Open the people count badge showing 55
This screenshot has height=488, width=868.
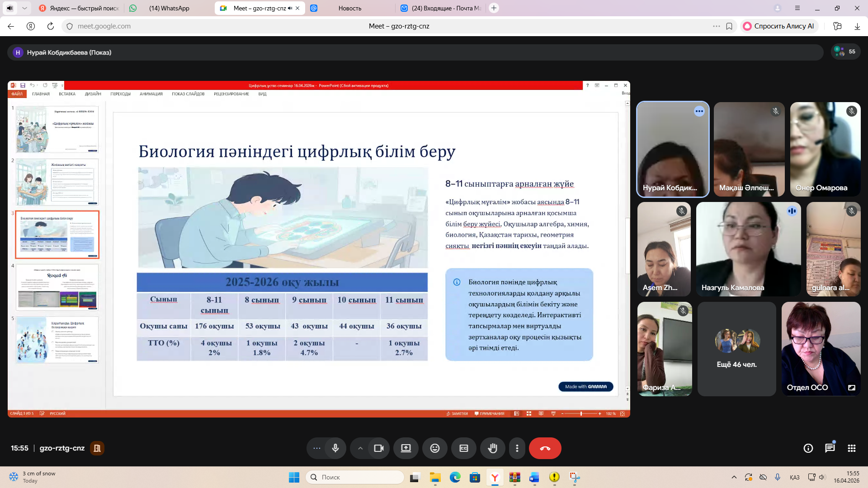845,52
